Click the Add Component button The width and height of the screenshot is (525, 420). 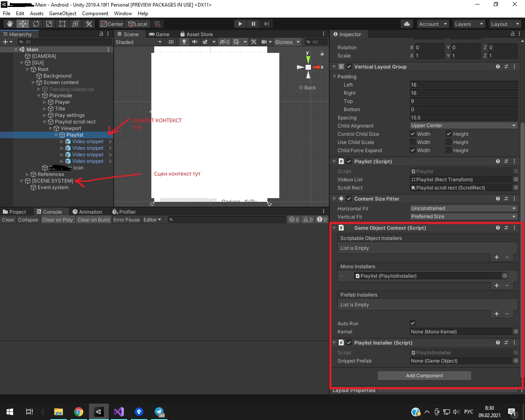point(425,376)
